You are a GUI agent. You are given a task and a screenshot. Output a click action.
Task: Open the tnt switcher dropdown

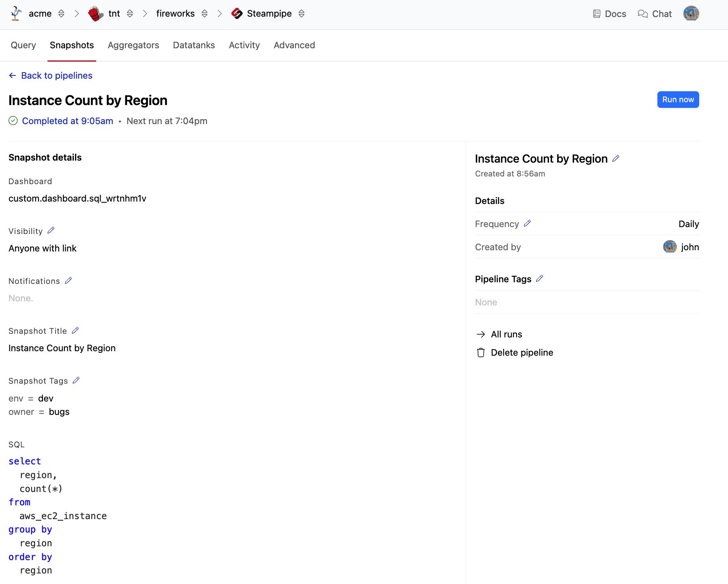tap(130, 14)
